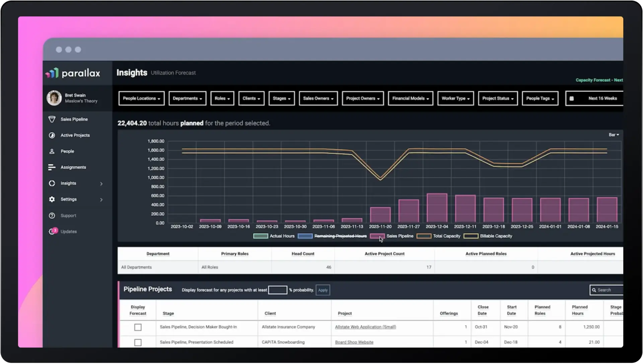Open the Allstate Web Application (Small) link

[365, 327]
